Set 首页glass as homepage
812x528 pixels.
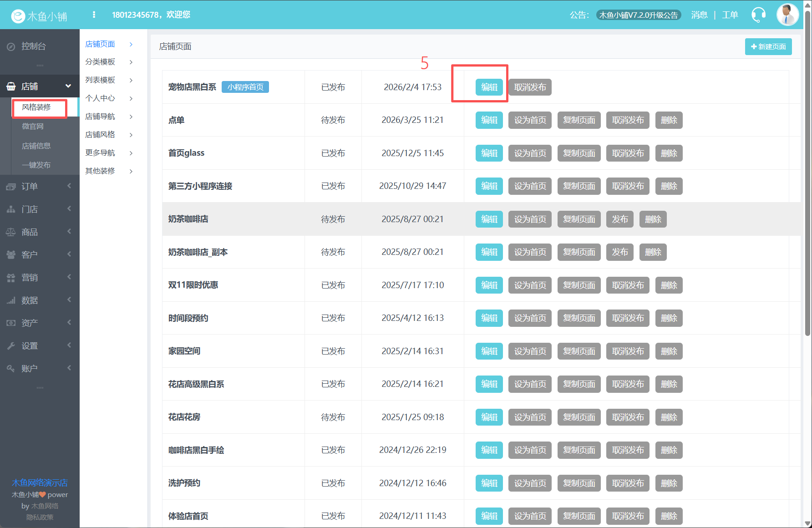pyautogui.click(x=530, y=153)
